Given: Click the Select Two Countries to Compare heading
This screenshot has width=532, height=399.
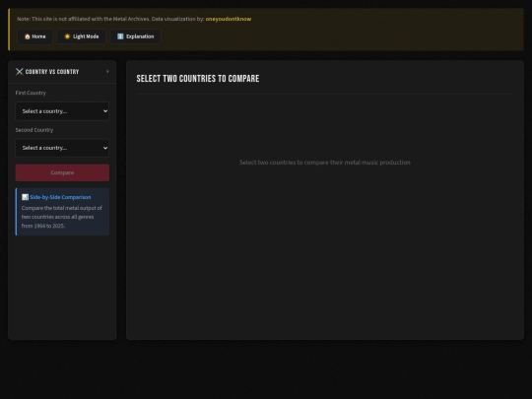Looking at the screenshot, I should [x=198, y=79].
